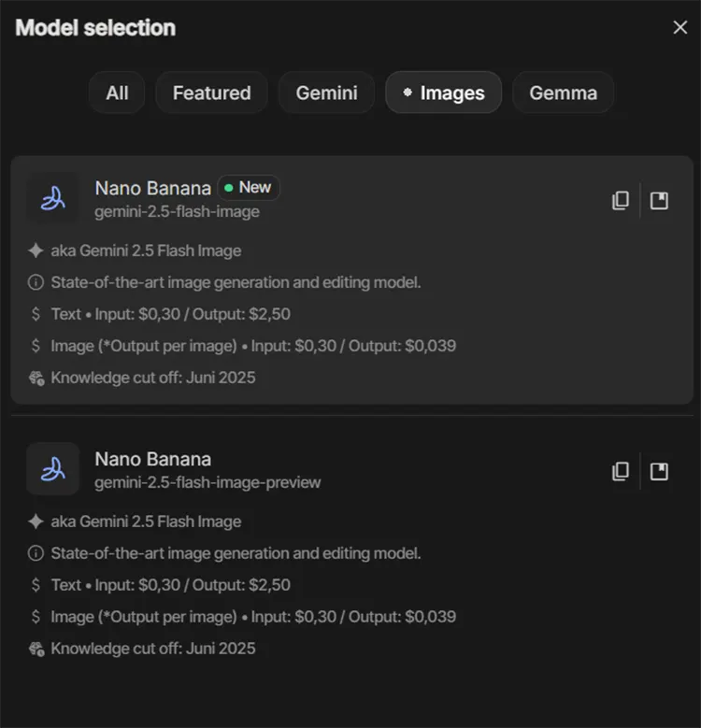Copy the gemini-2.5-flash-image model ID
This screenshot has width=701, height=728.
[620, 201]
